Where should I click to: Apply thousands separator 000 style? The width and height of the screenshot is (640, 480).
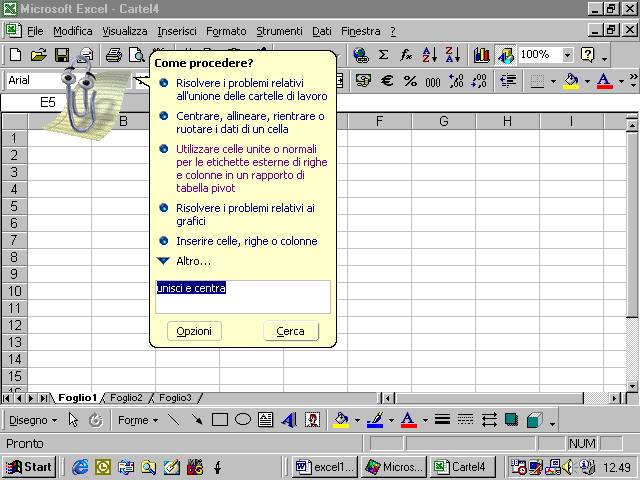(433, 81)
